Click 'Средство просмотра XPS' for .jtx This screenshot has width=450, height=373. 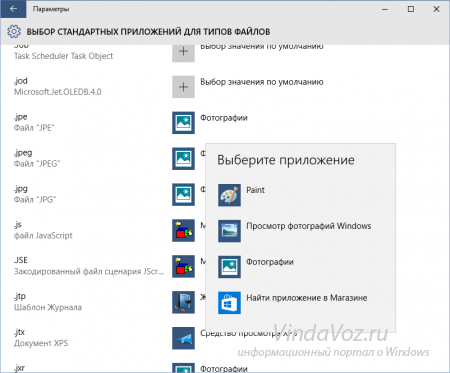(x=248, y=333)
